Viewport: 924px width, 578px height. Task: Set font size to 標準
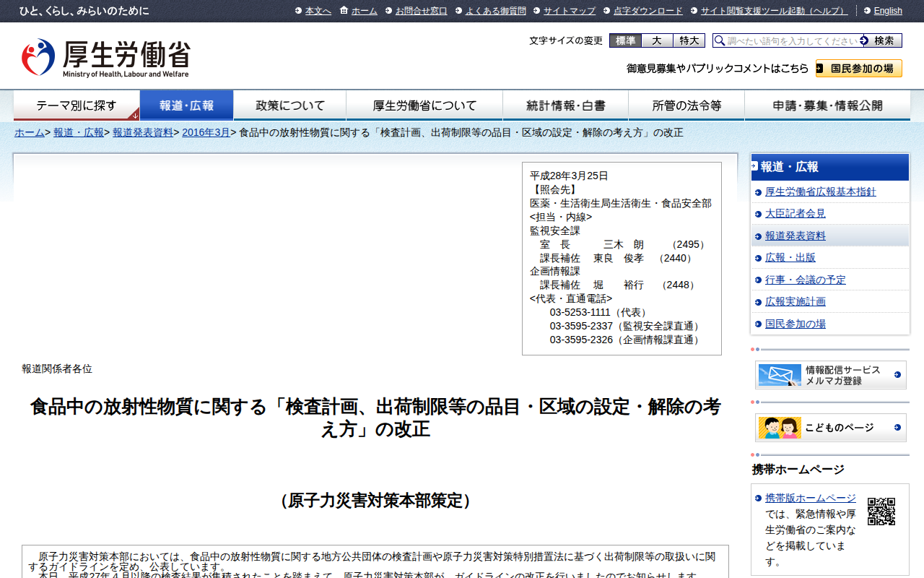pos(625,40)
